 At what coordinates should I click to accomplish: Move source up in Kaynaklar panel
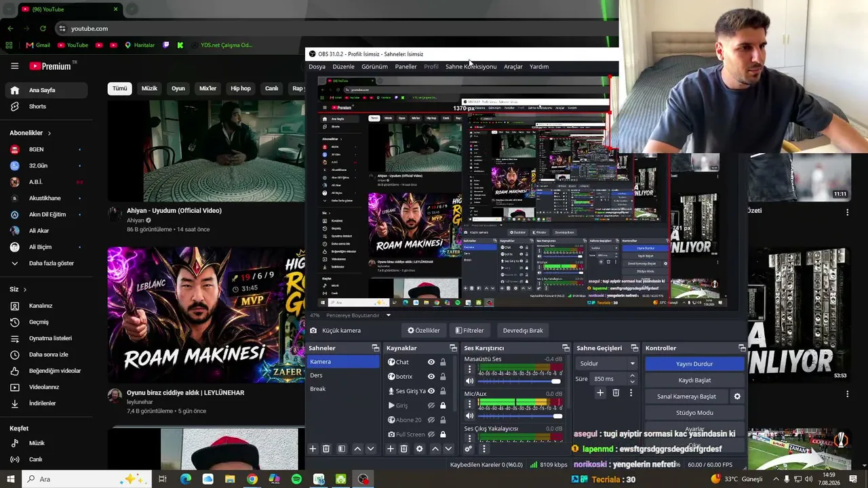click(x=435, y=449)
